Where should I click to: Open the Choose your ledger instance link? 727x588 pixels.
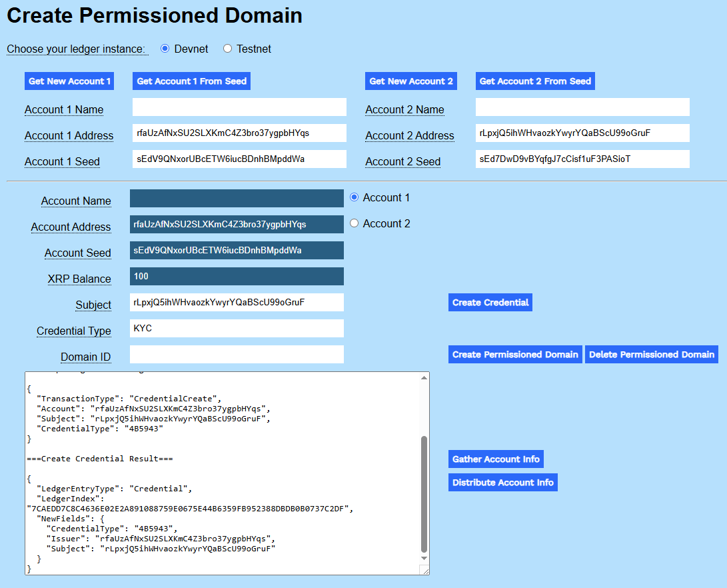tap(77, 49)
